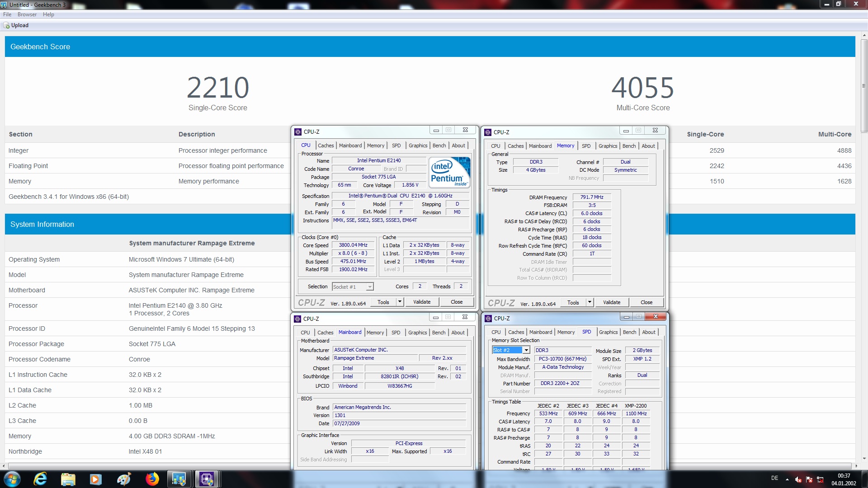
Task: Click the Core Voltage value 1.856 V
Action: tap(410, 185)
